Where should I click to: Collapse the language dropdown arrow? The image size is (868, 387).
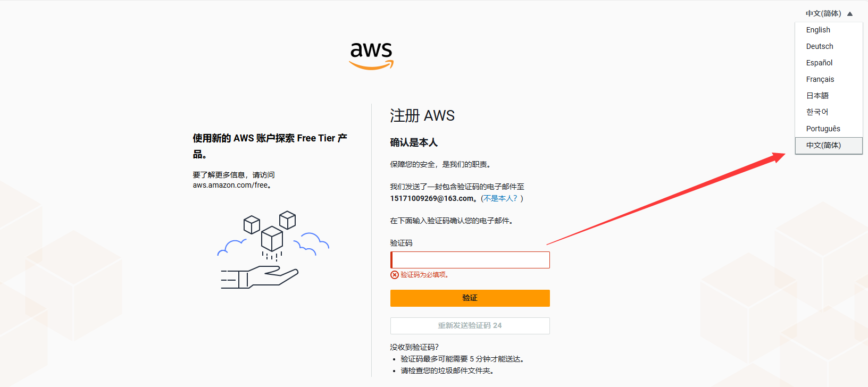tap(850, 14)
